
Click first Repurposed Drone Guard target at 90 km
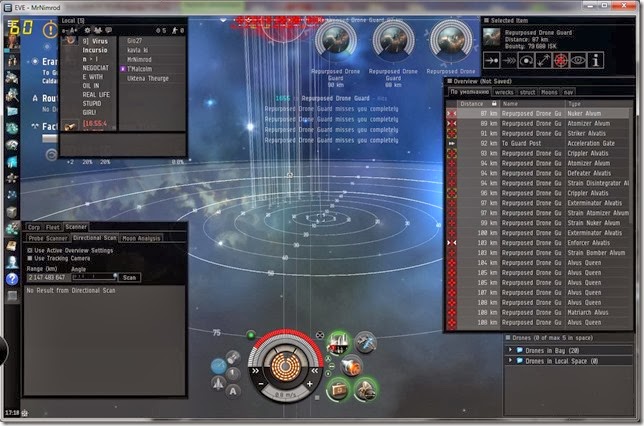click(x=336, y=41)
